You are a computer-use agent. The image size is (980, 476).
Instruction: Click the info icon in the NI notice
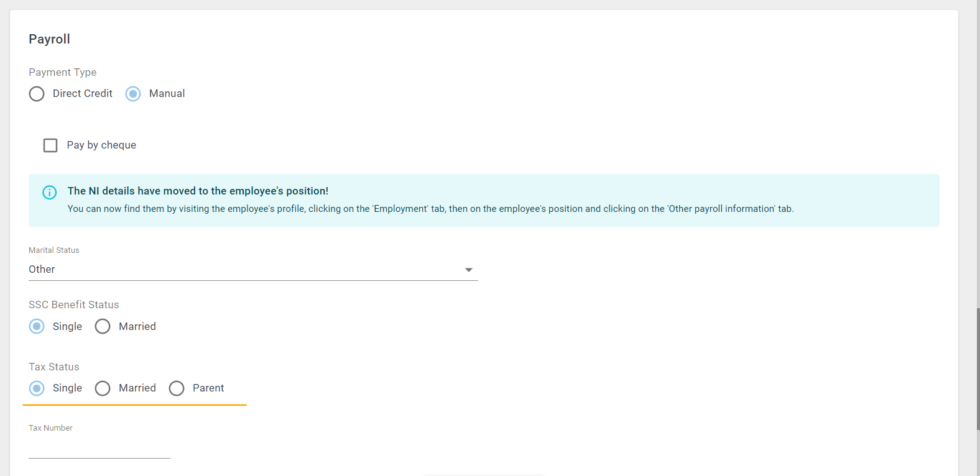point(50,193)
